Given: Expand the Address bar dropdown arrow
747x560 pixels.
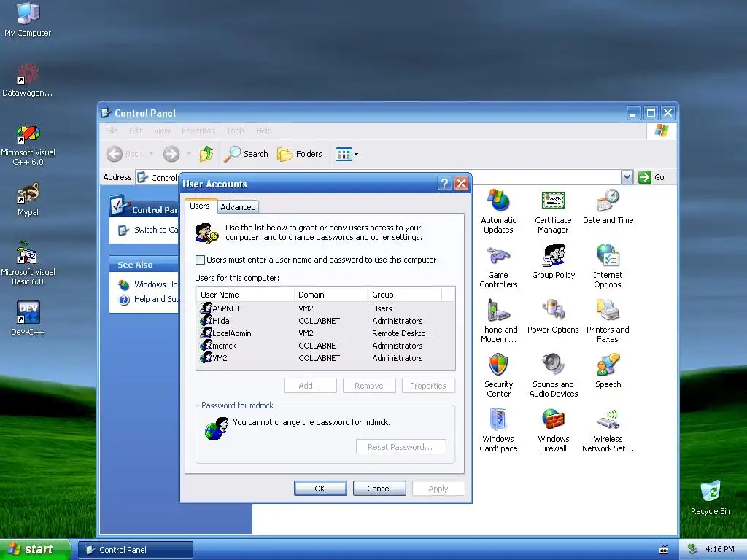Looking at the screenshot, I should (x=627, y=178).
